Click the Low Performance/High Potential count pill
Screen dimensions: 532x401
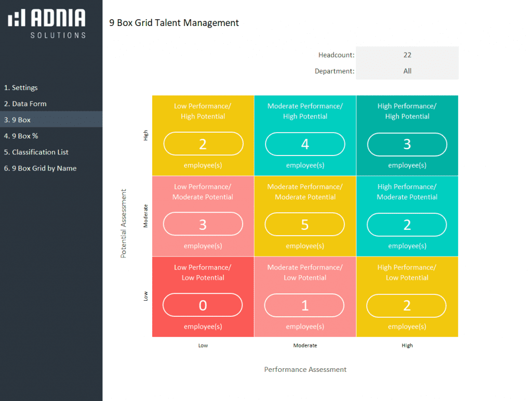pyautogui.click(x=203, y=144)
